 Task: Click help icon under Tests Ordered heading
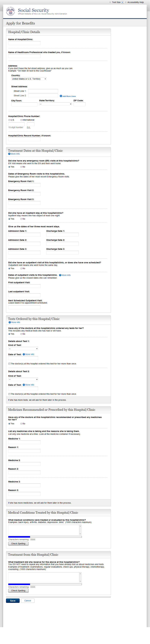tap(10, 322)
